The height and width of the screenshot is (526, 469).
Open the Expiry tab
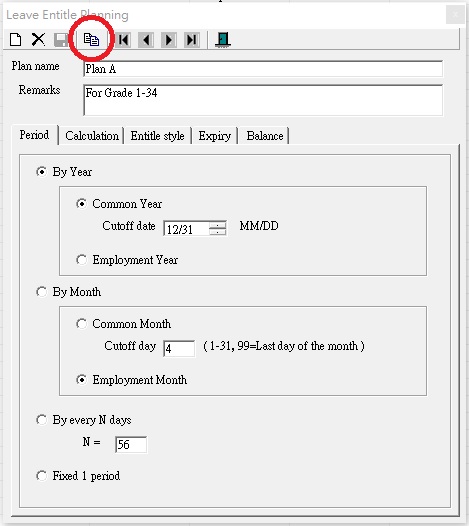(215, 136)
